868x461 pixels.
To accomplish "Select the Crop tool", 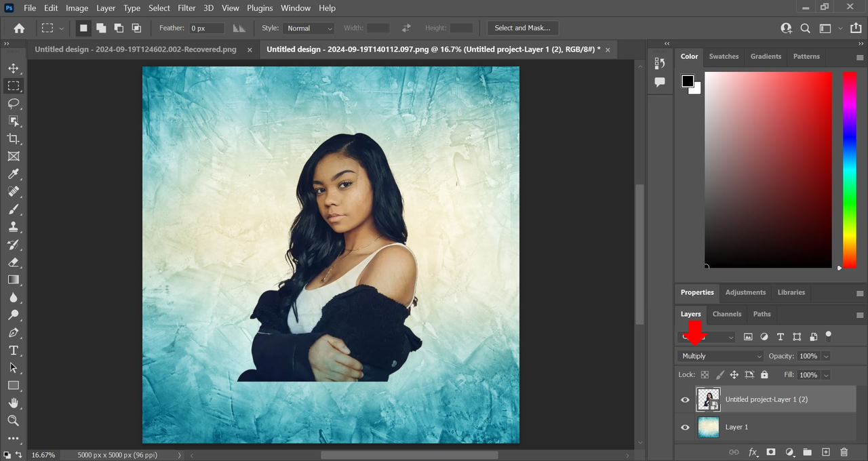I will point(13,139).
